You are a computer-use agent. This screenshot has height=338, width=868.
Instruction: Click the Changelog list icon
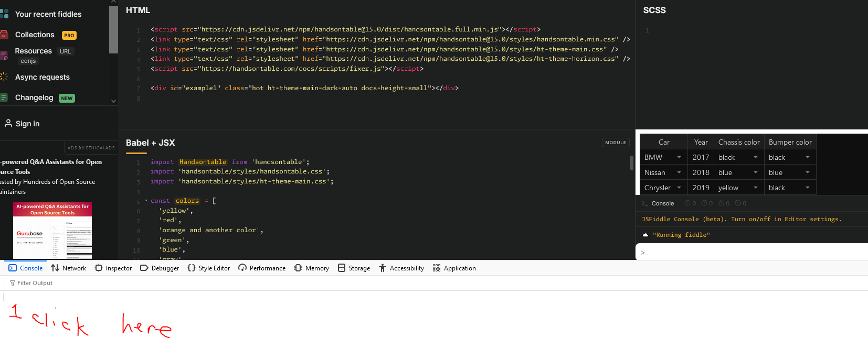click(4, 97)
